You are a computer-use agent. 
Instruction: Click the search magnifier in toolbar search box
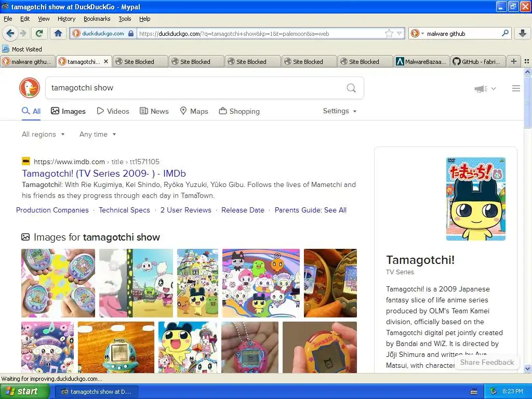tap(505, 33)
